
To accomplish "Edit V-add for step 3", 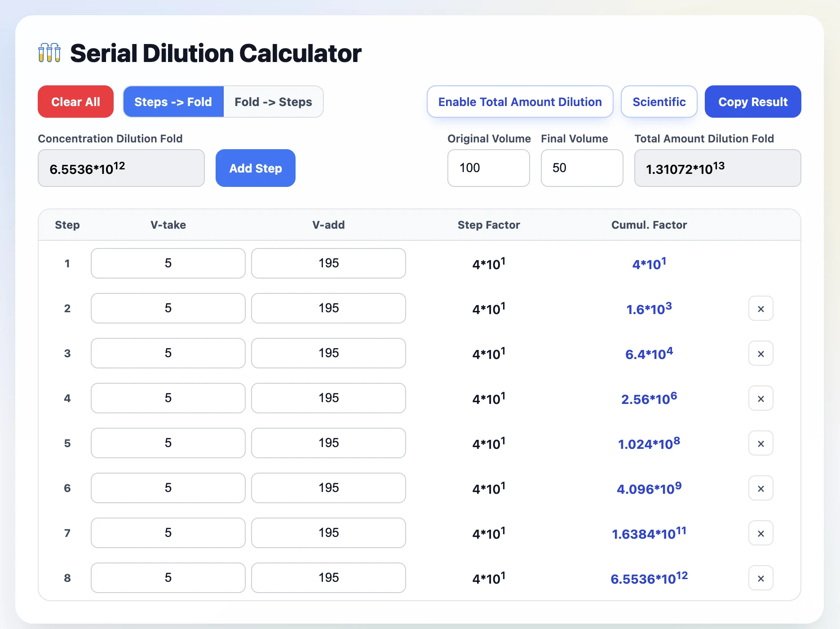I will (328, 353).
